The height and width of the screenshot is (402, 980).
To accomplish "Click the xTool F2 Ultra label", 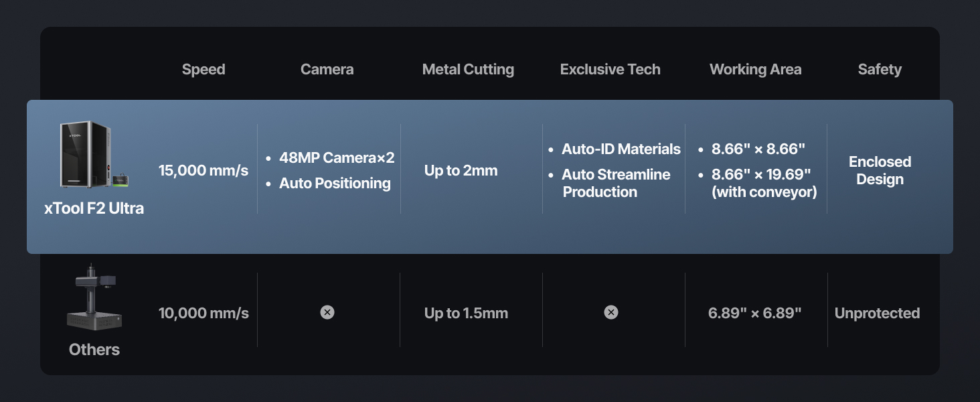I will pyautogui.click(x=94, y=208).
